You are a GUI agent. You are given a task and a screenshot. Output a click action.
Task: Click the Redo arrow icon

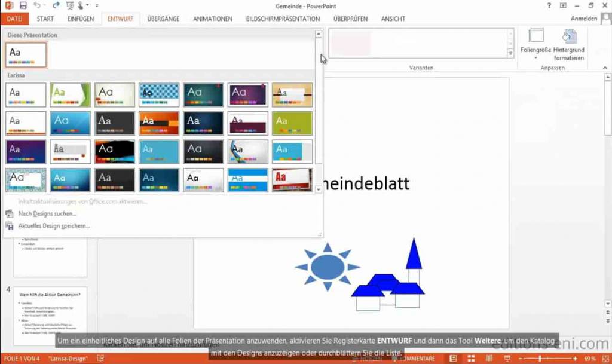pyautogui.click(x=56, y=5)
